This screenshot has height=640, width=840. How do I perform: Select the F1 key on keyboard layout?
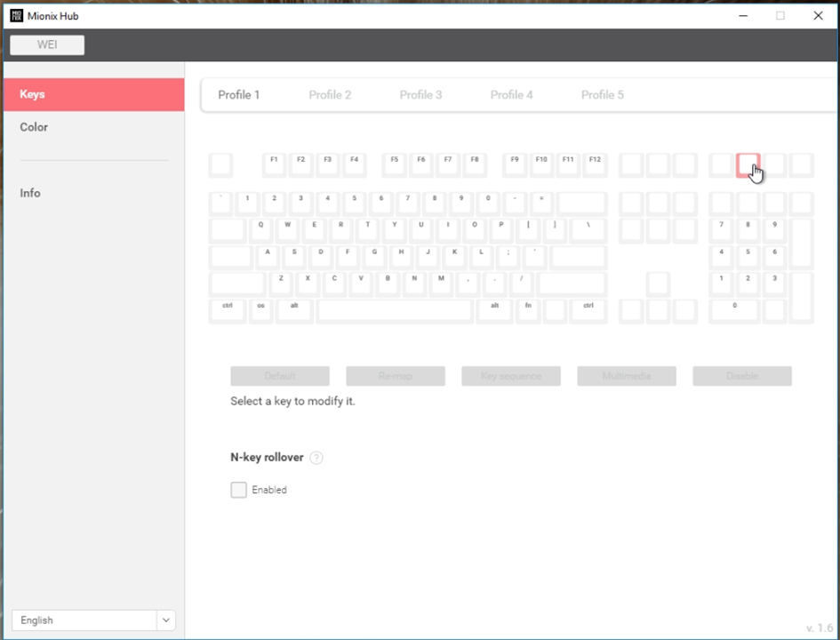tap(275, 165)
